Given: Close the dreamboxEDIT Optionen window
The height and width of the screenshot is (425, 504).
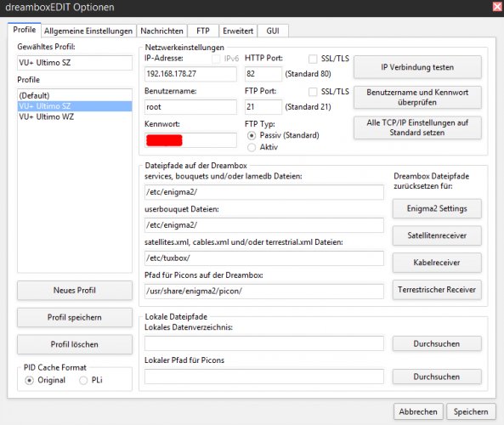Looking at the screenshot, I should tap(497, 7).
